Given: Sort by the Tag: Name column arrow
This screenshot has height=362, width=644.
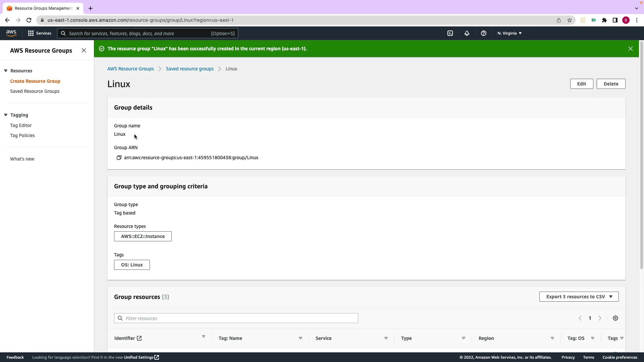Looking at the screenshot, I should pos(300,338).
